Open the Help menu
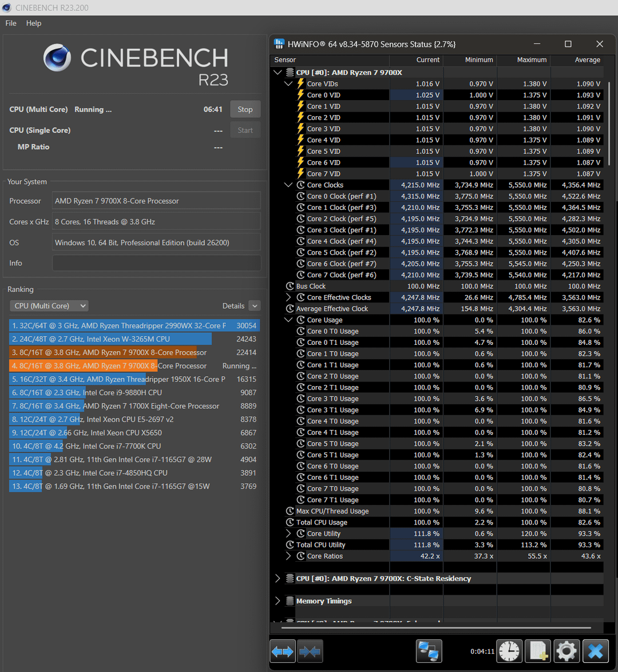Image resolution: width=618 pixels, height=672 pixels. point(34,23)
